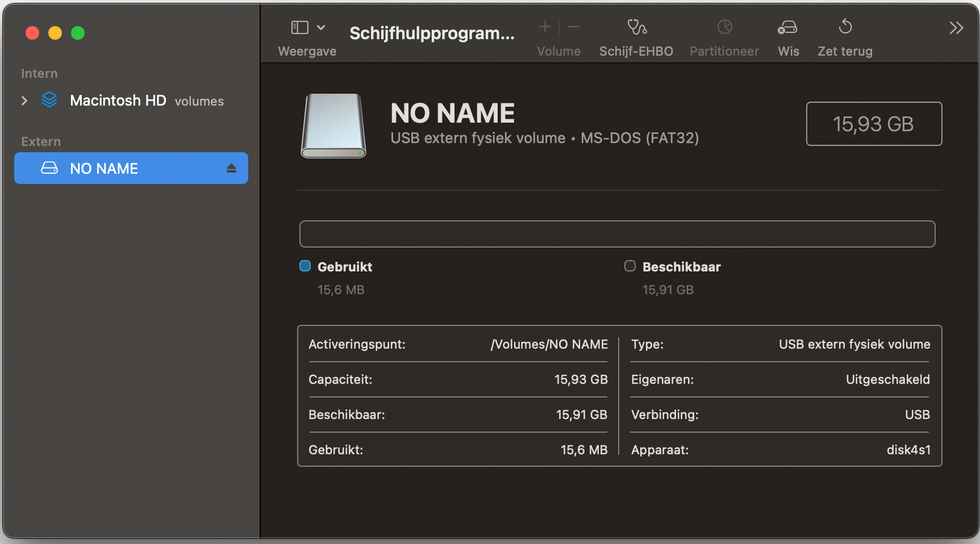Eject the NO NAME external drive
Image resolution: width=980 pixels, height=544 pixels.
(x=231, y=168)
